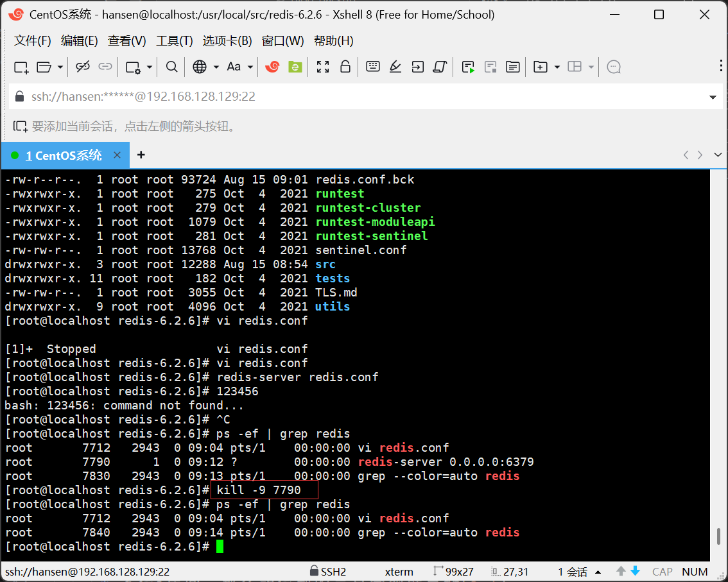Click the Disconnect icon in toolbar
Image resolution: width=728 pixels, height=582 pixels.
click(83, 67)
